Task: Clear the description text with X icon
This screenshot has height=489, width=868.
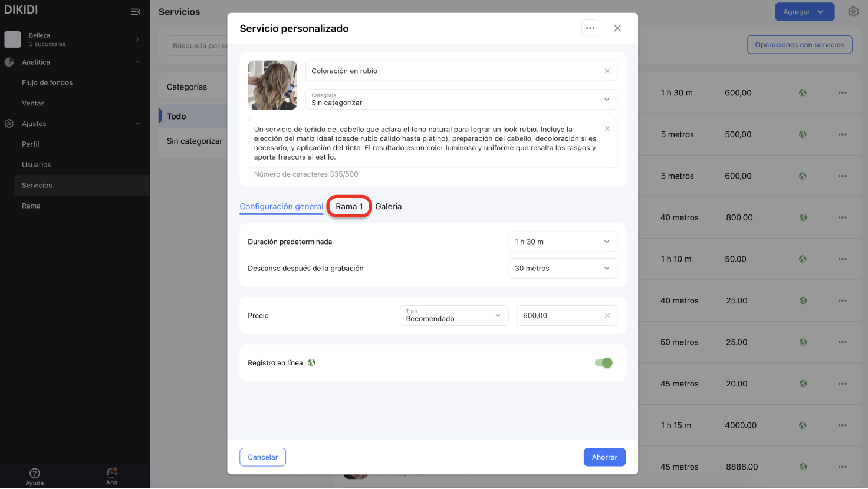Action: [607, 128]
